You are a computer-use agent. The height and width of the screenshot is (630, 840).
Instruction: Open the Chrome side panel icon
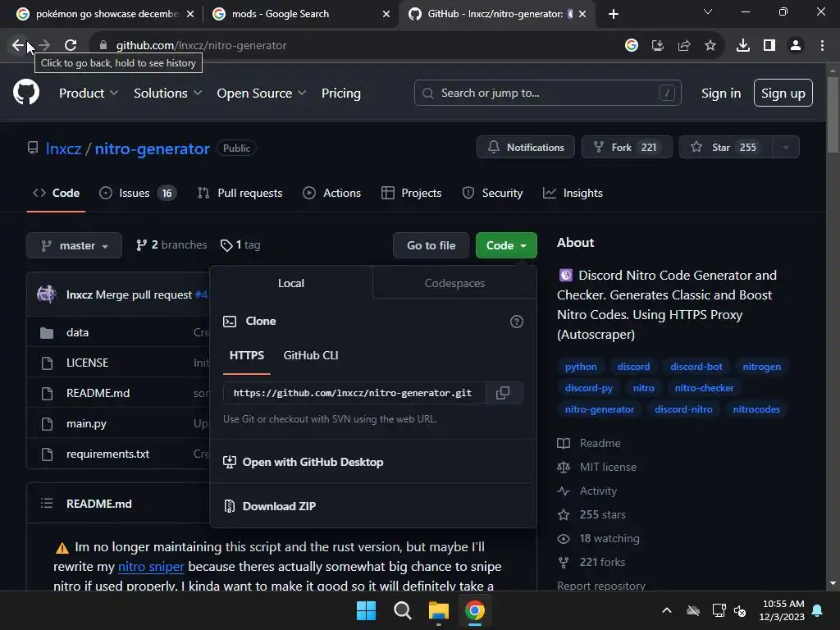pos(769,45)
